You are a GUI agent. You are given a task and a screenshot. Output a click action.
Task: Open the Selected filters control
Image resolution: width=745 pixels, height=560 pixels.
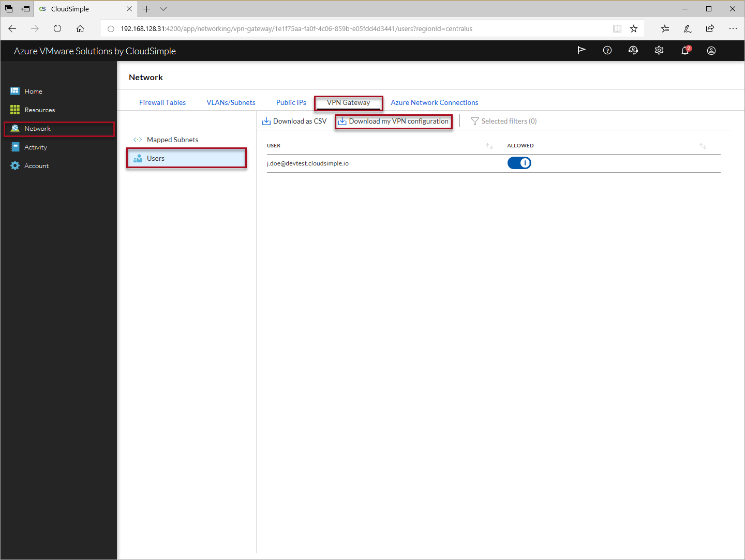[503, 120]
